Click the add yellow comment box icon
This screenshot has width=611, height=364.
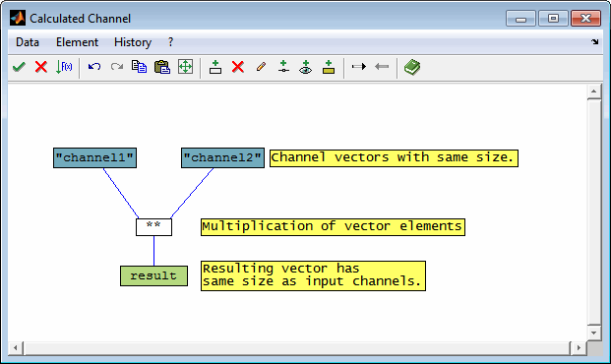[329, 67]
